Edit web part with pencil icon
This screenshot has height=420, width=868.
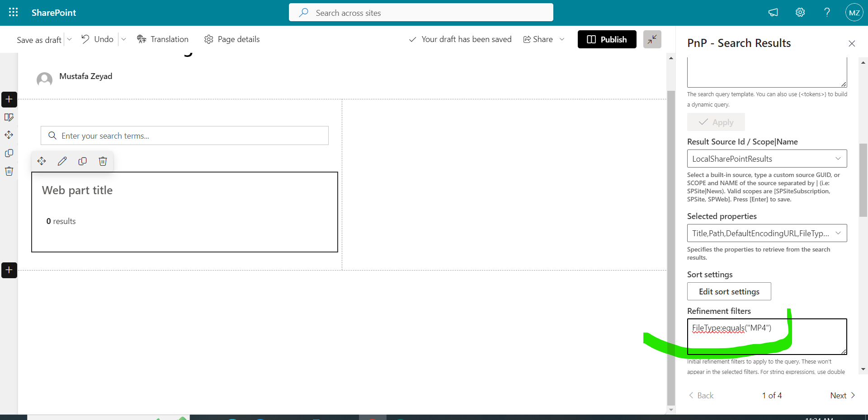62,161
